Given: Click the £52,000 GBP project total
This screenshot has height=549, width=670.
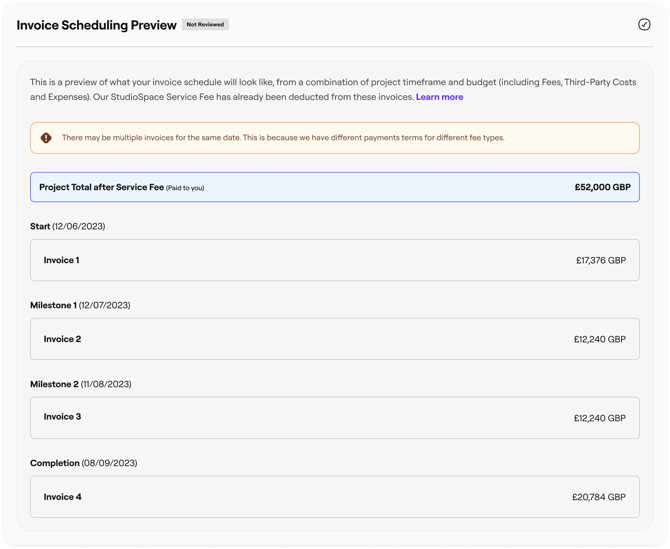Looking at the screenshot, I should (x=602, y=187).
